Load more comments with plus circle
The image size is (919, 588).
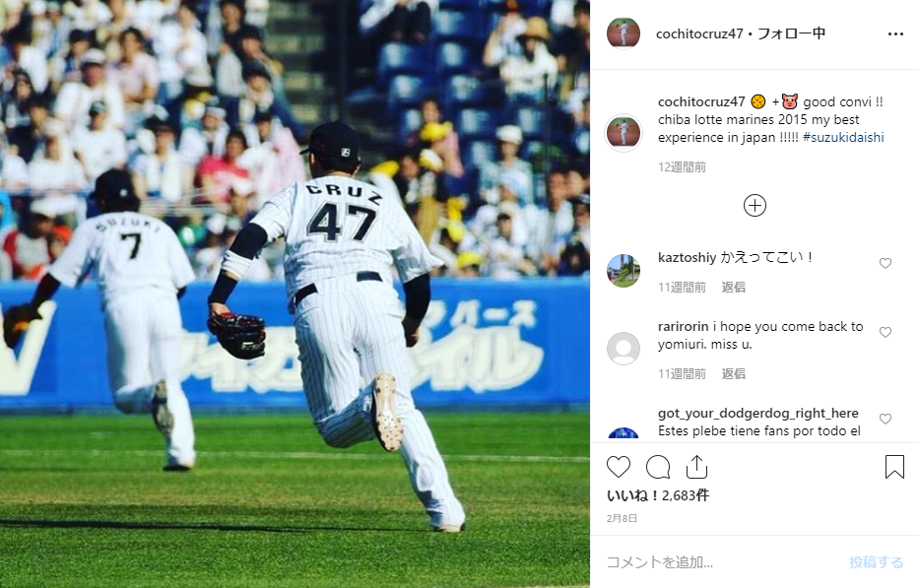click(x=755, y=205)
